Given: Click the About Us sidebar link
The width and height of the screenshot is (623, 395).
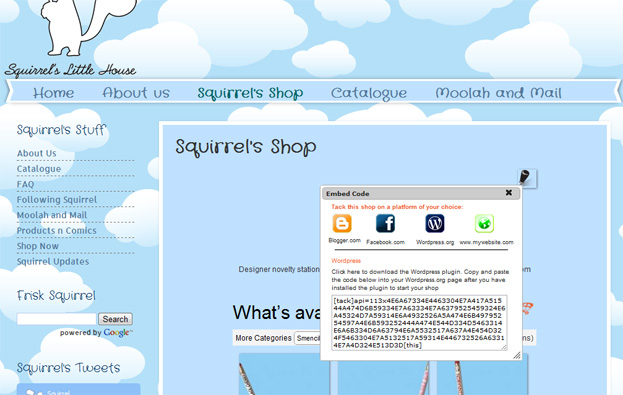Looking at the screenshot, I should click(x=37, y=153).
